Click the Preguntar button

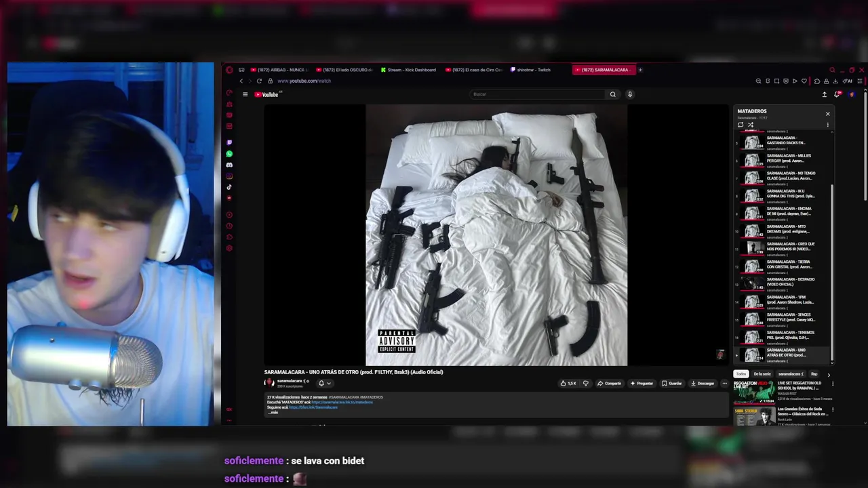pyautogui.click(x=642, y=383)
